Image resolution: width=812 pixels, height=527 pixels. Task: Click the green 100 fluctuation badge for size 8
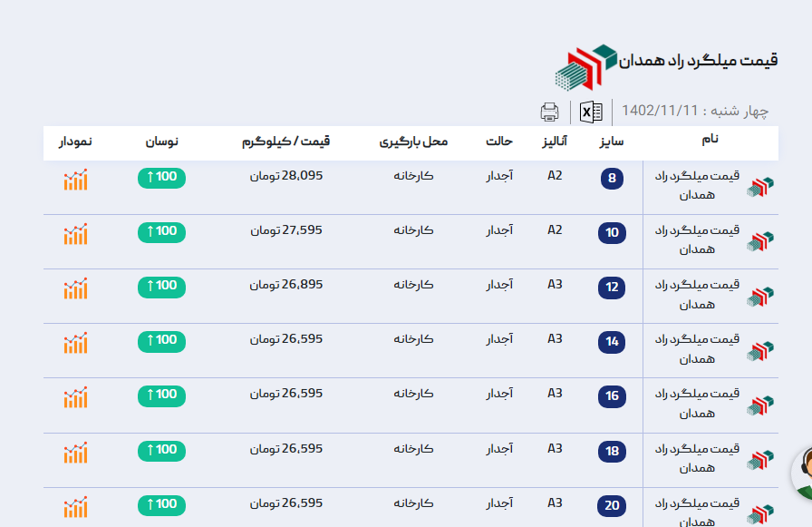click(x=161, y=177)
